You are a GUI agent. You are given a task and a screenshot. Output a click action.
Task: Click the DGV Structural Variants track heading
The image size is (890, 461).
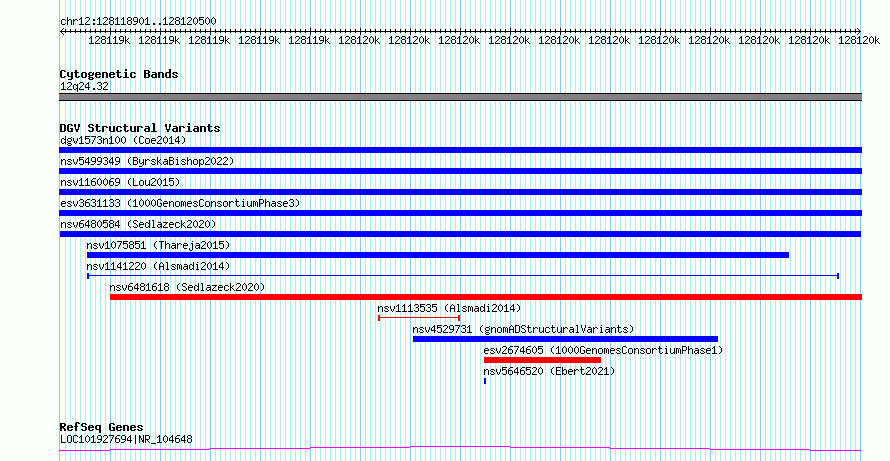(x=140, y=128)
